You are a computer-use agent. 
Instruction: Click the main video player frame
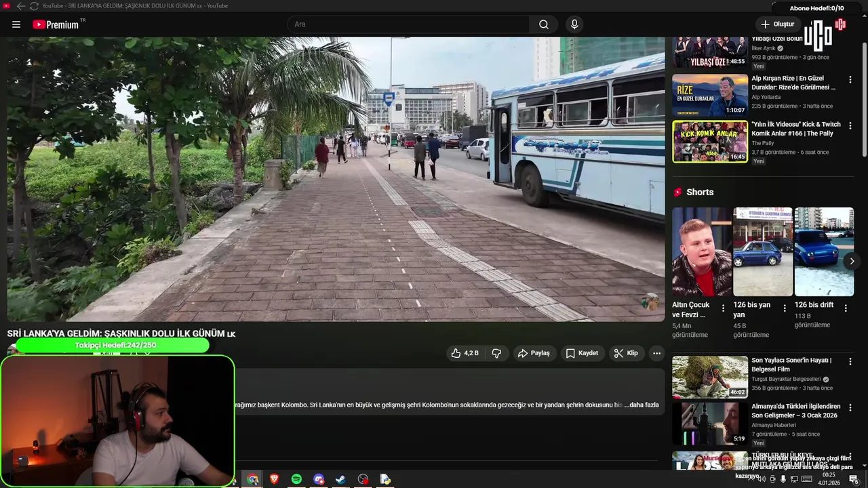(x=336, y=179)
